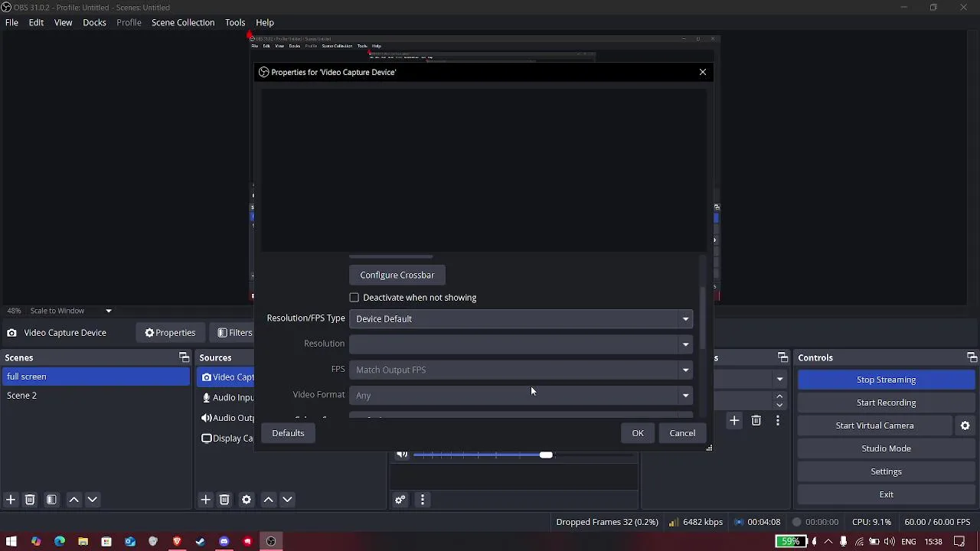
Task: Click Exit in Controls dock
Action: click(886, 494)
